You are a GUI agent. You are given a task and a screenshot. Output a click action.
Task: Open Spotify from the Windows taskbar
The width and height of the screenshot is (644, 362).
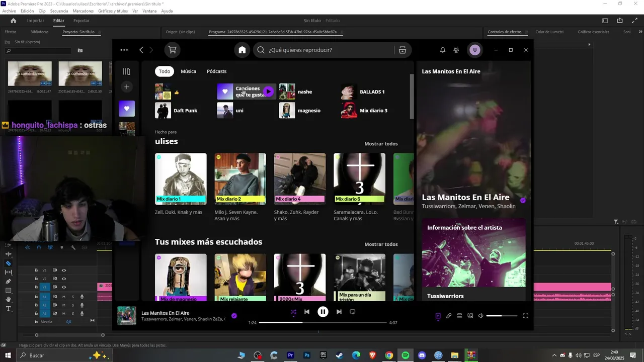(406, 355)
